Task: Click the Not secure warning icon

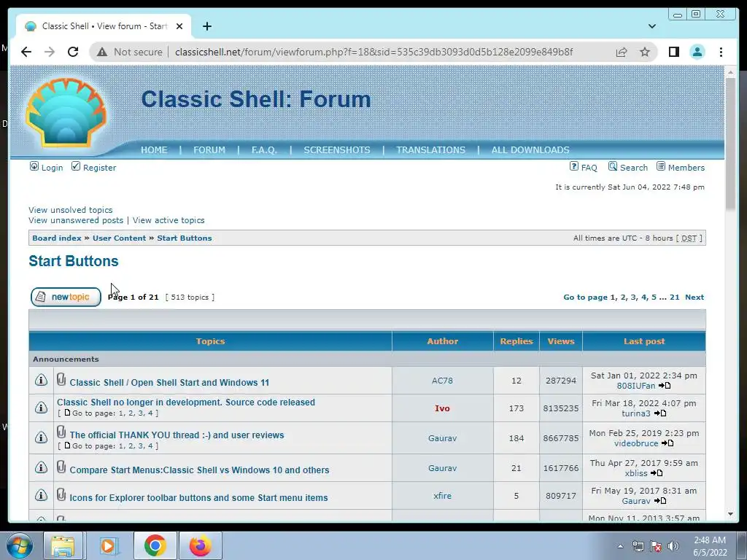Action: click(x=102, y=52)
